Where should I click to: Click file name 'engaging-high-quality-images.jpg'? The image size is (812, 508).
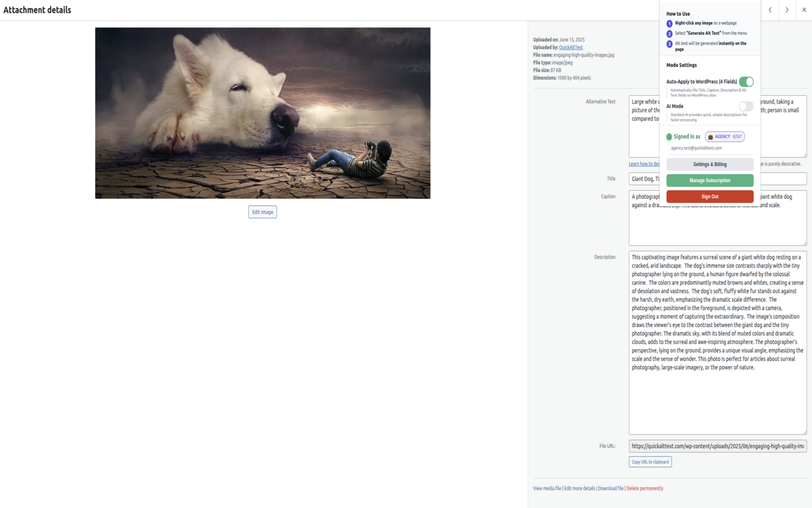(x=584, y=55)
